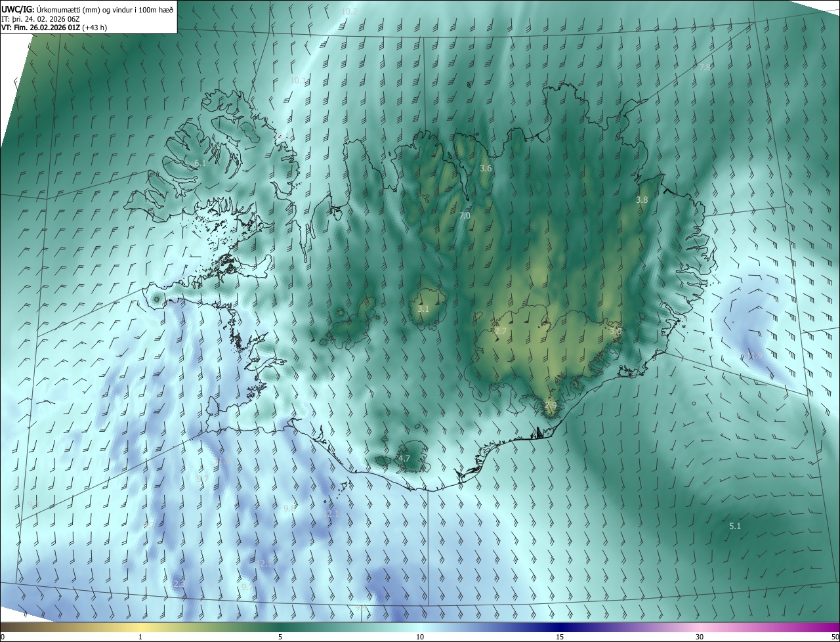840x642 pixels.
Task: Click the 3.1 value on the glacier outline
Action: click(423, 309)
